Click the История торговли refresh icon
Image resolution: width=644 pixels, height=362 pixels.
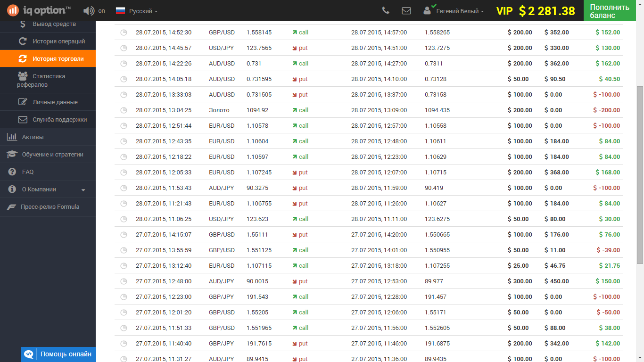tap(22, 59)
